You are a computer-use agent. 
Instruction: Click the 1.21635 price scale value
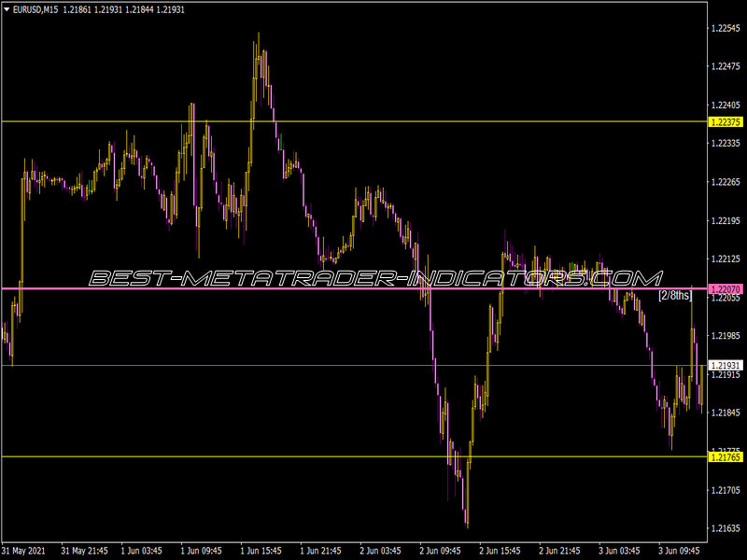tap(726, 528)
